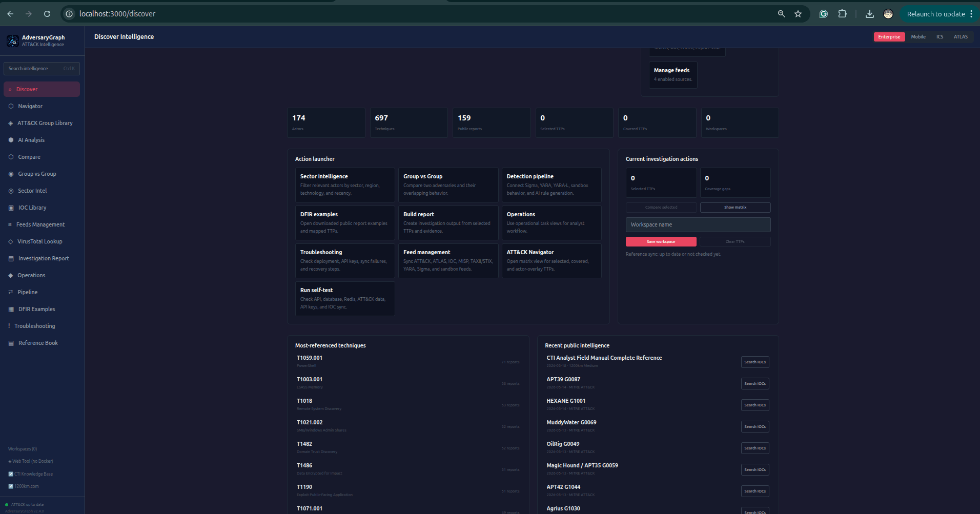980x514 pixels.
Task: Switch to the Enterprise matrix tab
Action: 889,37
